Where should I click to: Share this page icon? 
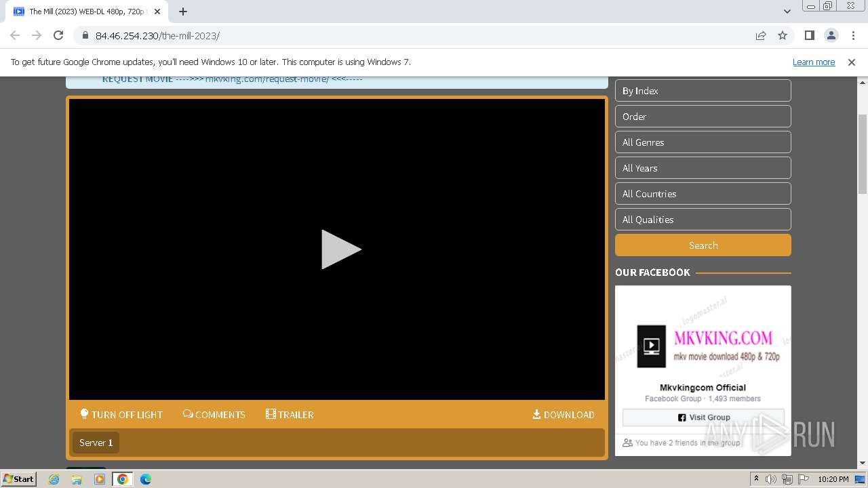point(761,35)
